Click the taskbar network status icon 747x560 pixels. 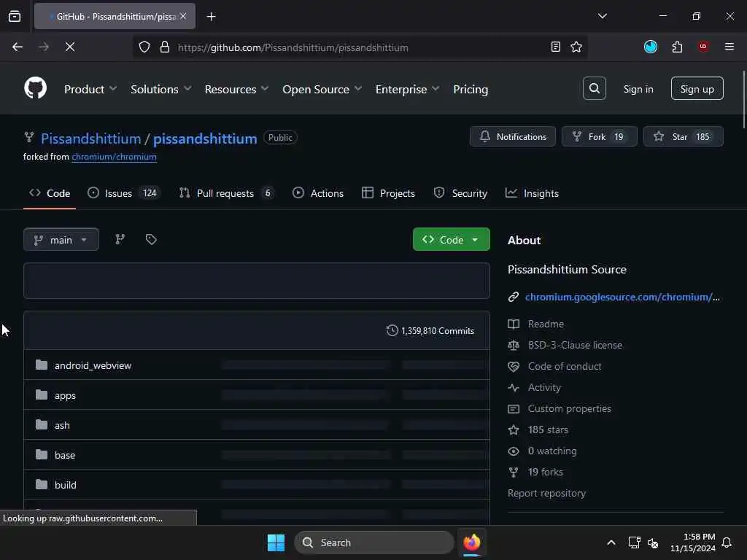[634, 542]
